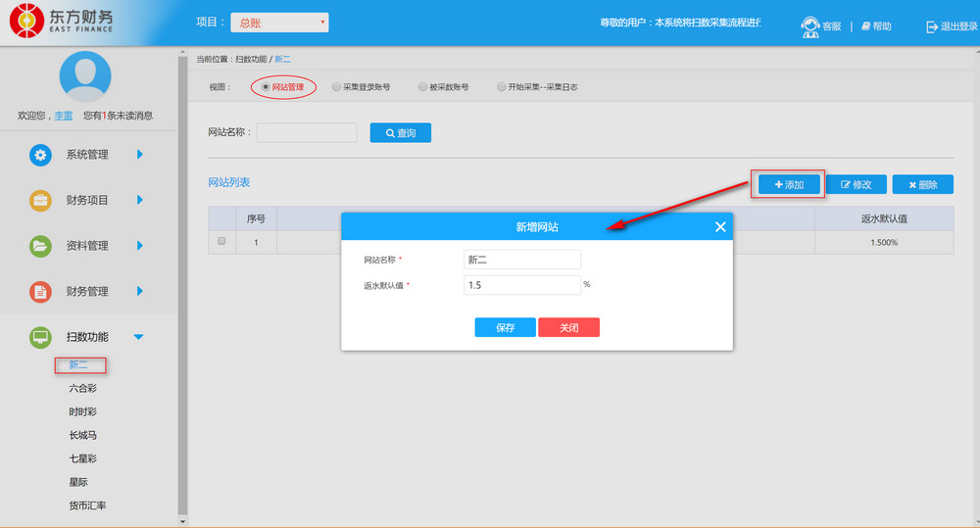Click the 财务管理 document icon
Screen dimensions: 980x528
tap(40, 292)
